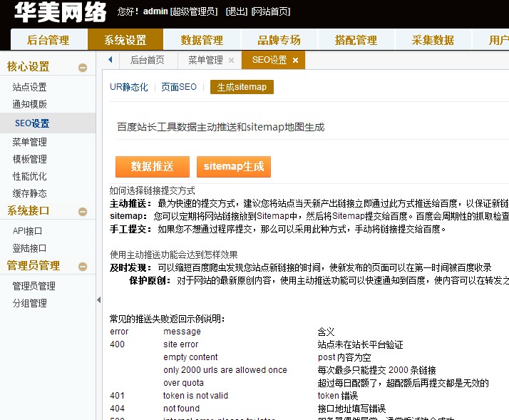Open the 搭配管理 top navigation tab
This screenshot has width=509, height=420.
pyautogui.click(x=356, y=40)
